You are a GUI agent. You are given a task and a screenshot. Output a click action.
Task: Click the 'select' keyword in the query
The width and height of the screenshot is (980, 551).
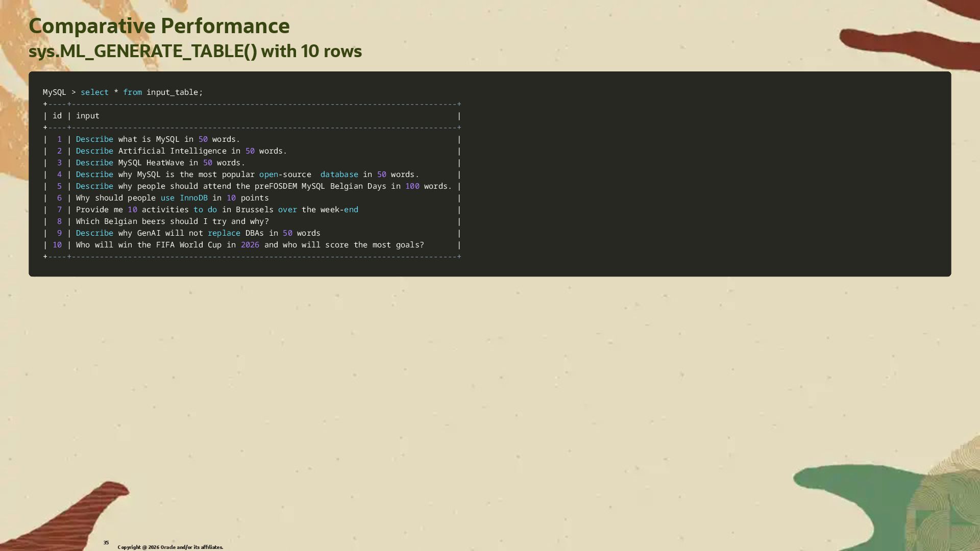click(94, 92)
